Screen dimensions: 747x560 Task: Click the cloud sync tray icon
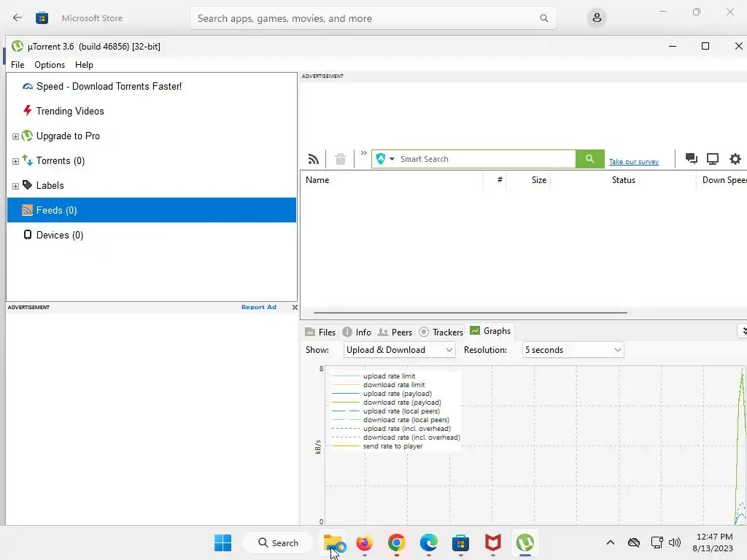(x=634, y=542)
